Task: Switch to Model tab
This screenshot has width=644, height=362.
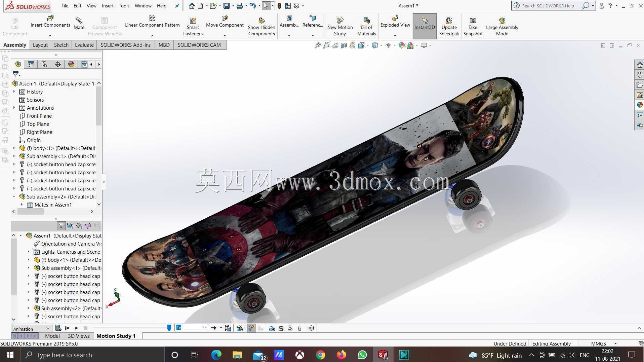Action: [x=52, y=336]
